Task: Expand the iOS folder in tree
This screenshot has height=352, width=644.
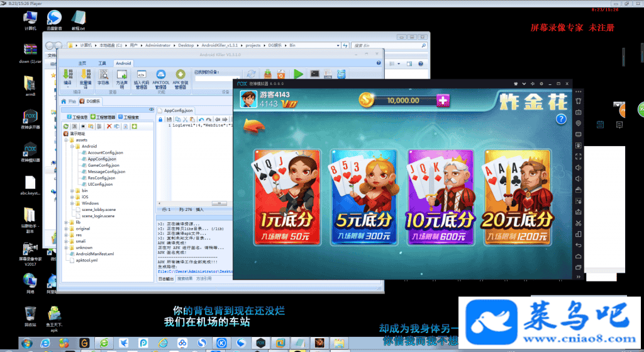Action: tap(72, 196)
